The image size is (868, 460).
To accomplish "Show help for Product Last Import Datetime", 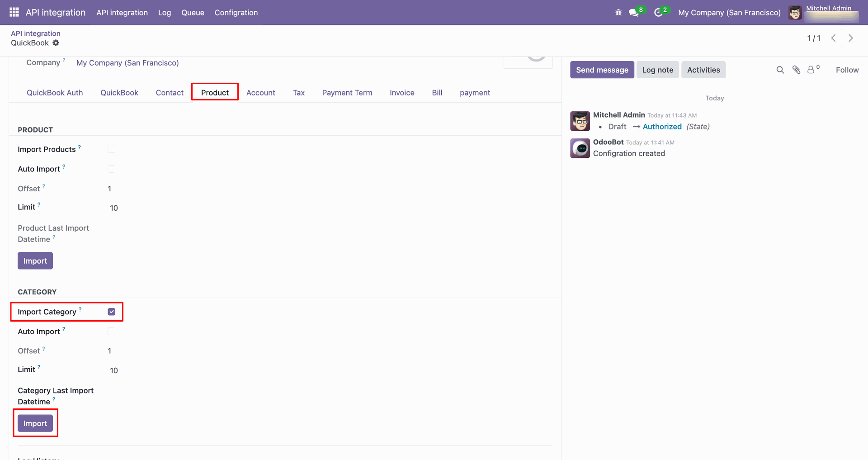I will [x=54, y=237].
